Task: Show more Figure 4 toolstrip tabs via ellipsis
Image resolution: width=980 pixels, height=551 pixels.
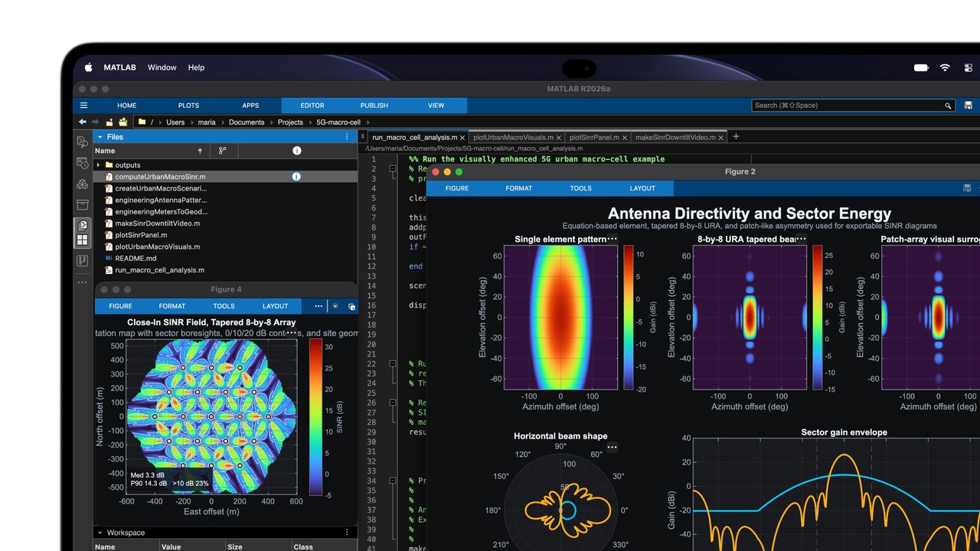Action: (x=318, y=306)
